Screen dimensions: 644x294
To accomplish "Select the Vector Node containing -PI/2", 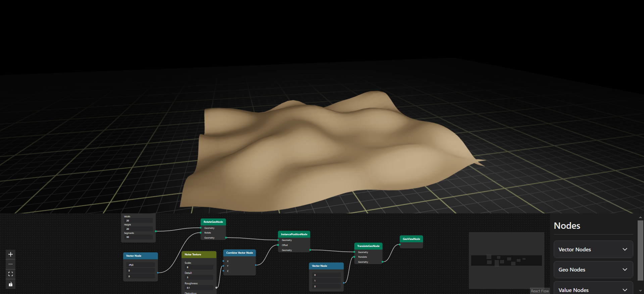I will tap(141, 256).
